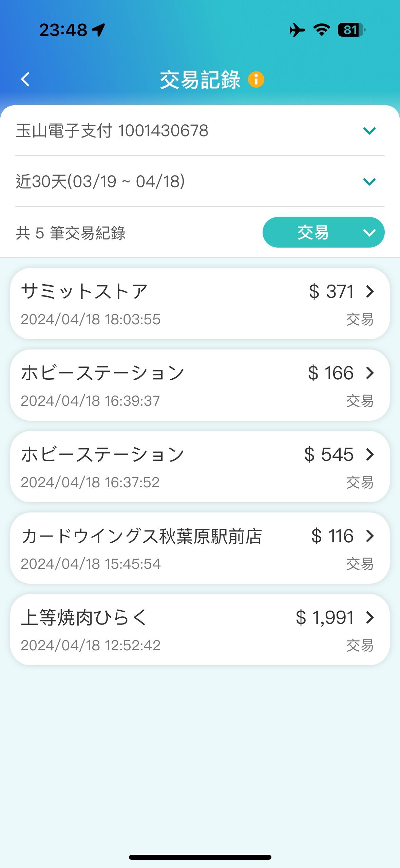Expand the 玉山電子支付 account dropdown
Viewport: 400px width, 868px height.
(x=369, y=131)
